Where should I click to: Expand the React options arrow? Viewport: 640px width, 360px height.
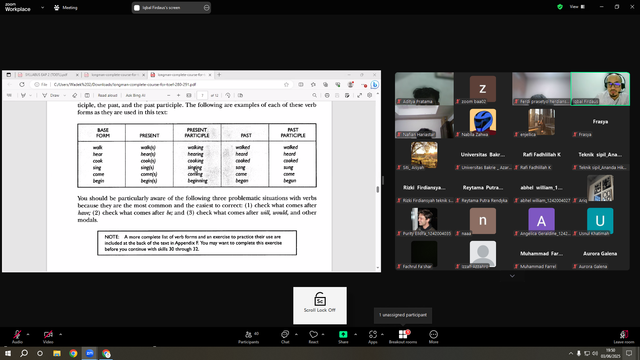tap(323, 334)
